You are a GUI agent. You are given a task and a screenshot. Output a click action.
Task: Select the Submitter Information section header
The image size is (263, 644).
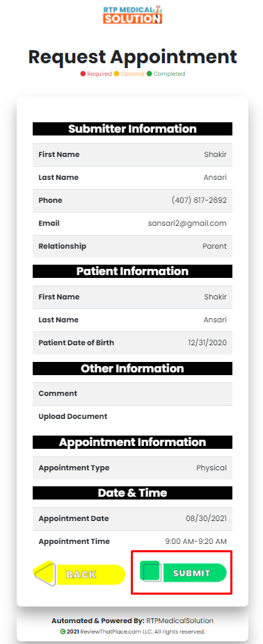click(132, 129)
